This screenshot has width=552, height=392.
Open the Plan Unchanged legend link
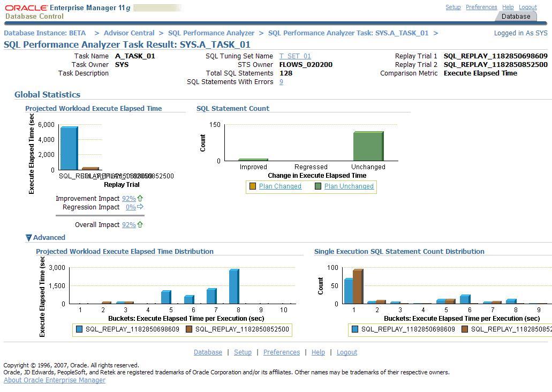(x=349, y=186)
